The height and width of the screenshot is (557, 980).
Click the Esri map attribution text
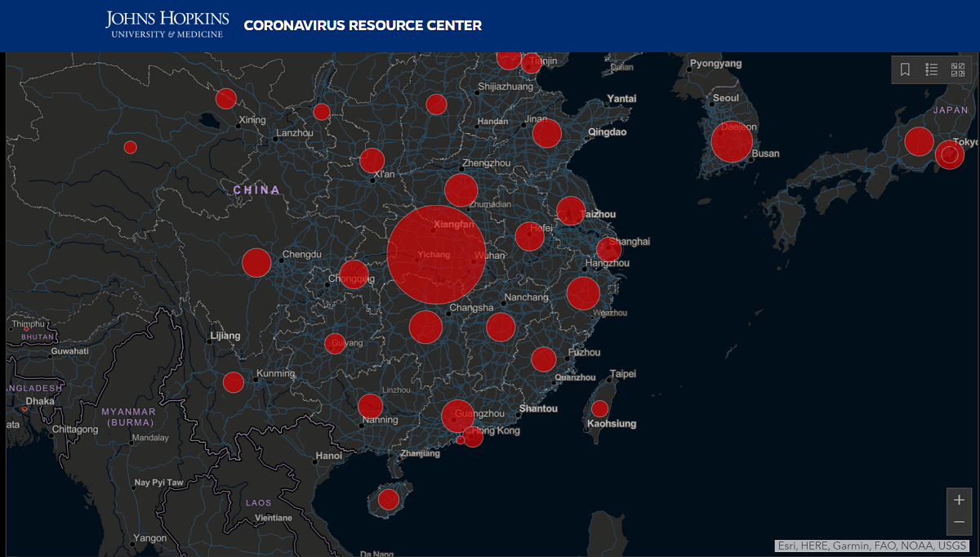(x=871, y=546)
